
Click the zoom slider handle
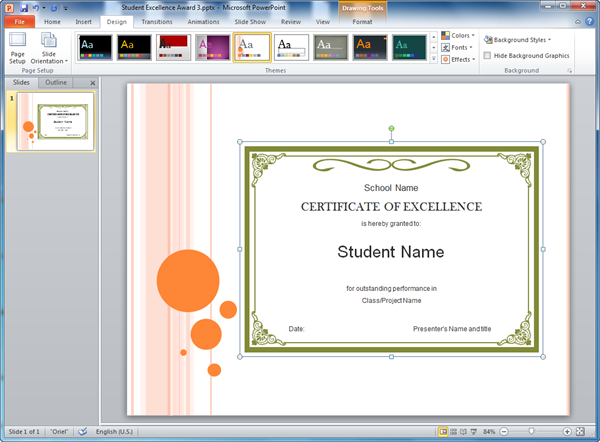[532, 431]
